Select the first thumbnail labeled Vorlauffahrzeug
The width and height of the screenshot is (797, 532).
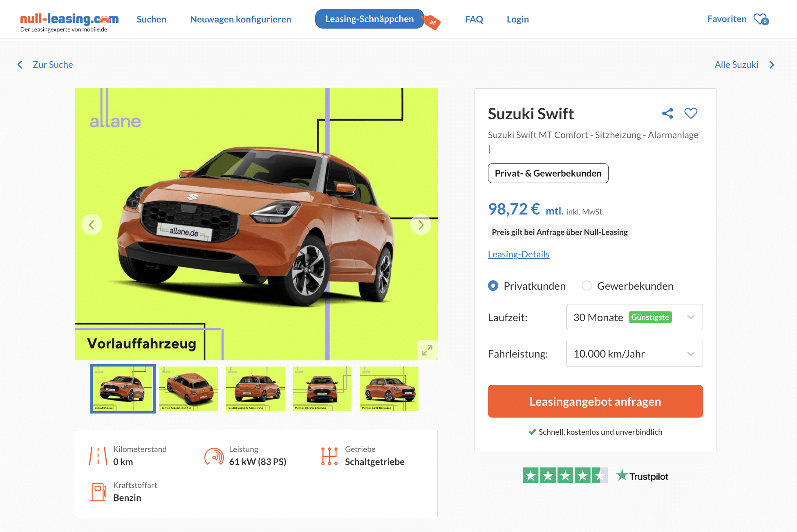coord(123,389)
